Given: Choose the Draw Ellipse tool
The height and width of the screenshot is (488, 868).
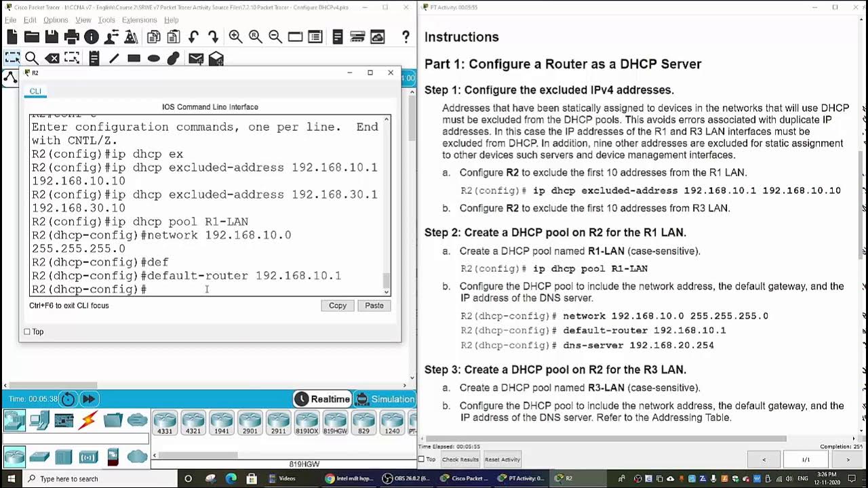Looking at the screenshot, I should [154, 58].
